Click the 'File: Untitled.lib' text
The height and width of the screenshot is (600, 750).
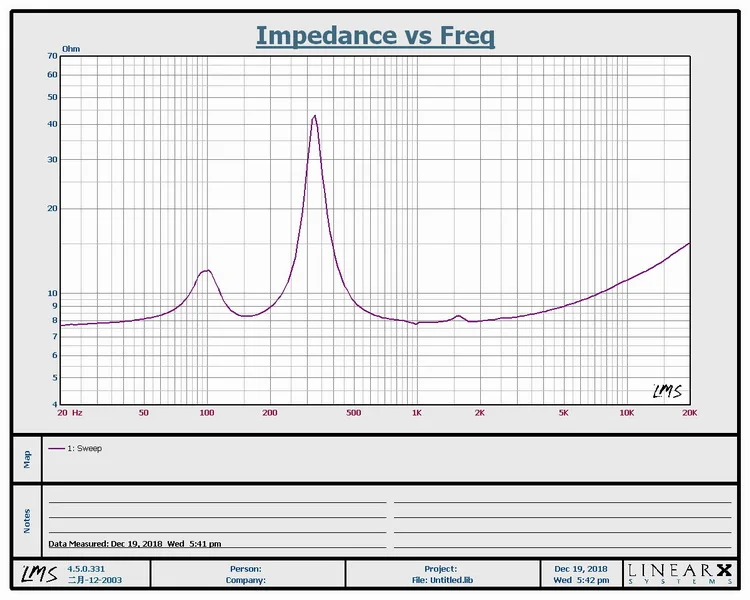(x=442, y=580)
